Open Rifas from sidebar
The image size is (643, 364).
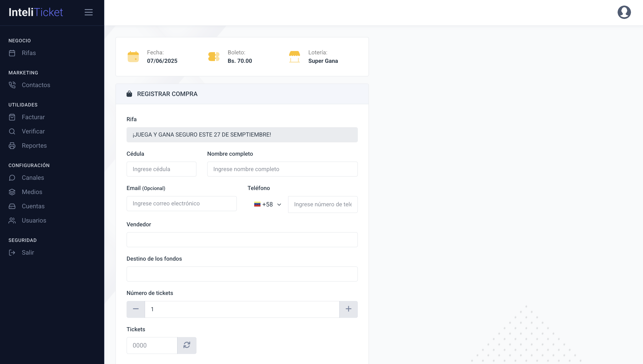(x=29, y=53)
